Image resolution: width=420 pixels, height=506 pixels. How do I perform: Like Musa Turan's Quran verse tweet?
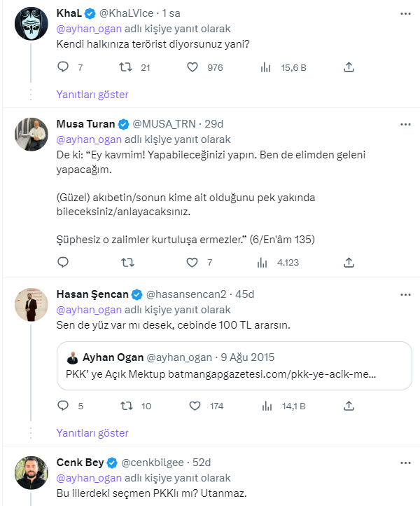click(193, 263)
